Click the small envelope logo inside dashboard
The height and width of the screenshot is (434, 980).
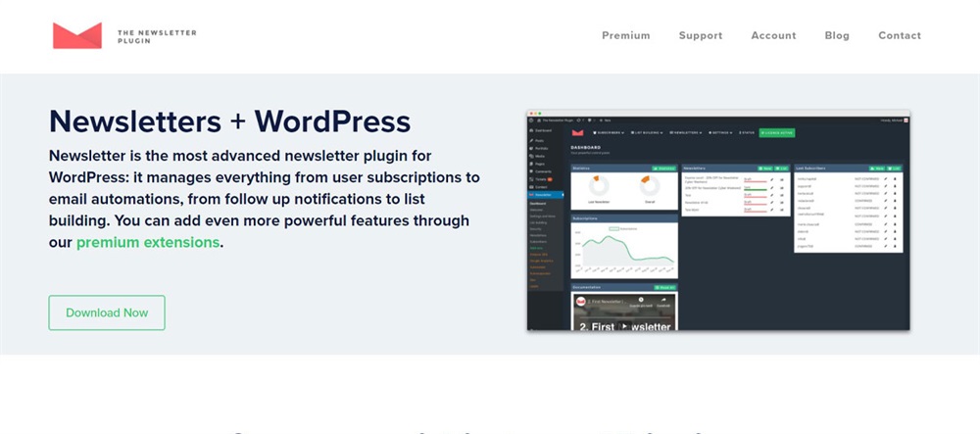pyautogui.click(x=578, y=131)
